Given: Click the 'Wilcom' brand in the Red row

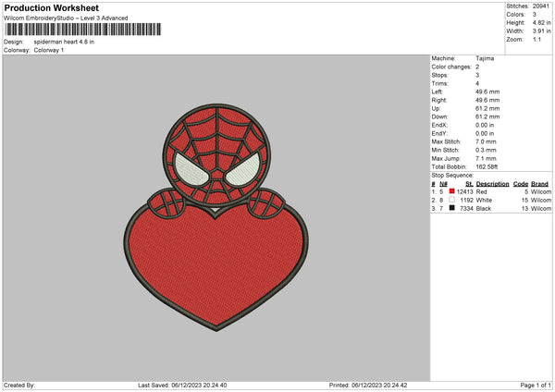Looking at the screenshot, I should [x=541, y=191].
